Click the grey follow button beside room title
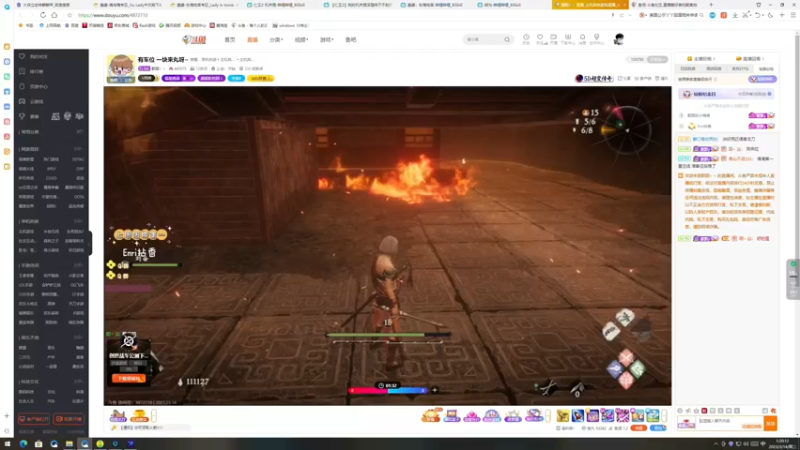 click(x=657, y=60)
